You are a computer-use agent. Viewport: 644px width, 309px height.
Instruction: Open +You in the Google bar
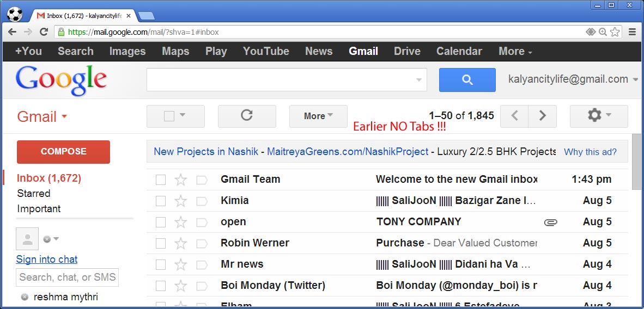pos(28,51)
